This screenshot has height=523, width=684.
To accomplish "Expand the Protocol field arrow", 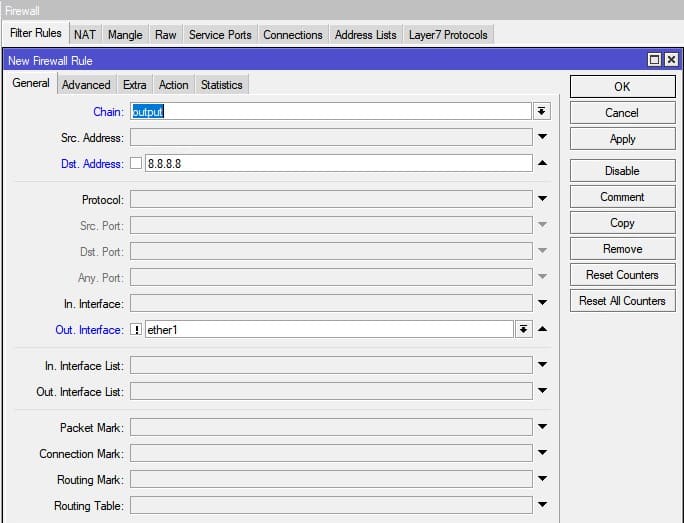I will coord(542,198).
